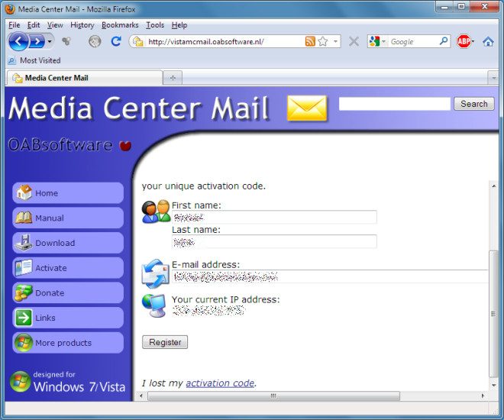Go to the browser Home page icon
This screenshot has height=420, width=504.
[x=488, y=41]
